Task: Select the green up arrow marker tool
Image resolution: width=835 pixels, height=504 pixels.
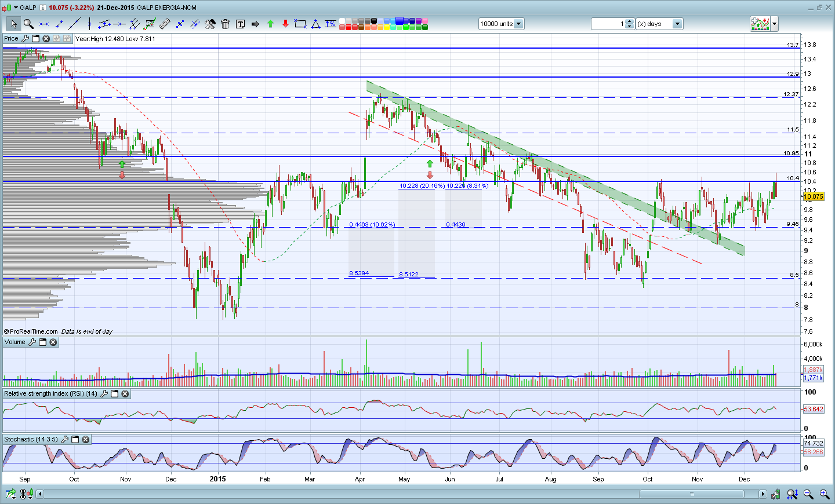Action: [x=270, y=24]
